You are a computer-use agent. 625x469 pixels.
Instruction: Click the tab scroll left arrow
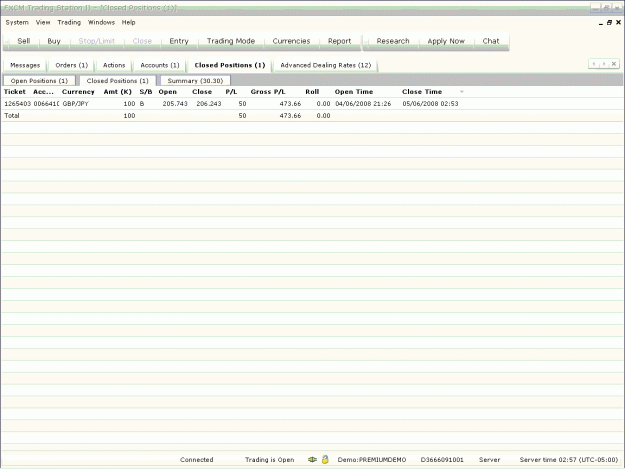(594, 64)
